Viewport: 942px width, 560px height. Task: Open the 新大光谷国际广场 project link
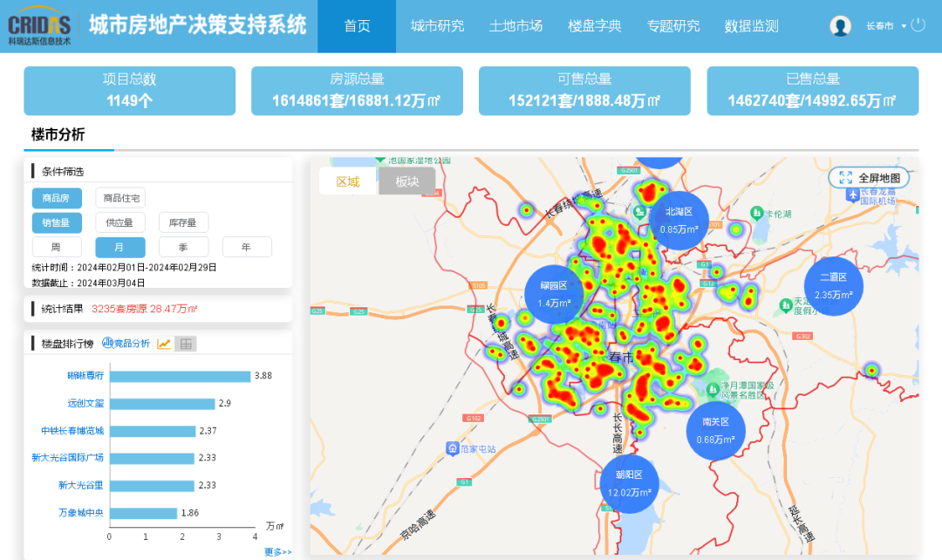pos(67,458)
